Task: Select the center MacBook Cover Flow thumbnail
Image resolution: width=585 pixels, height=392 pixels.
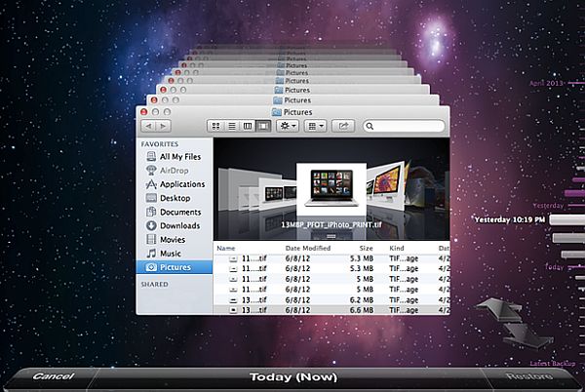Action: click(331, 189)
